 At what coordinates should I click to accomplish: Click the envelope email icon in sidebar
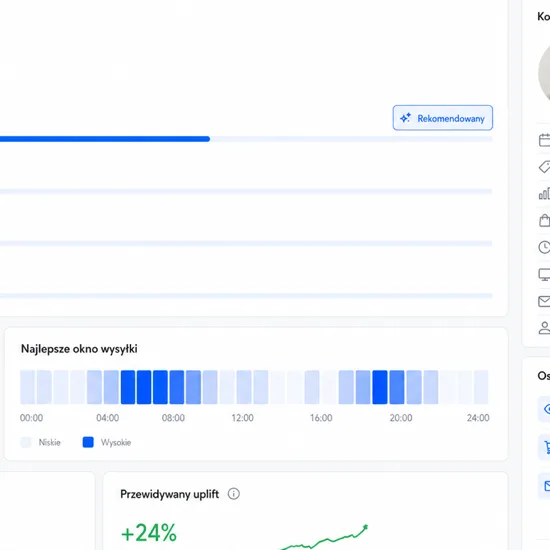(544, 301)
